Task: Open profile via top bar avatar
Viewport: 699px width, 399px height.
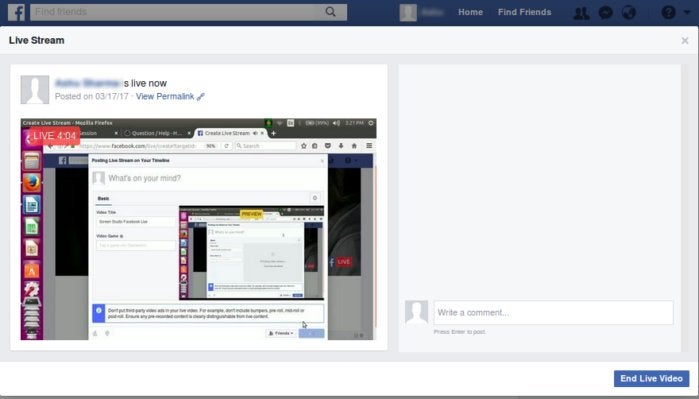Action: pyautogui.click(x=408, y=12)
